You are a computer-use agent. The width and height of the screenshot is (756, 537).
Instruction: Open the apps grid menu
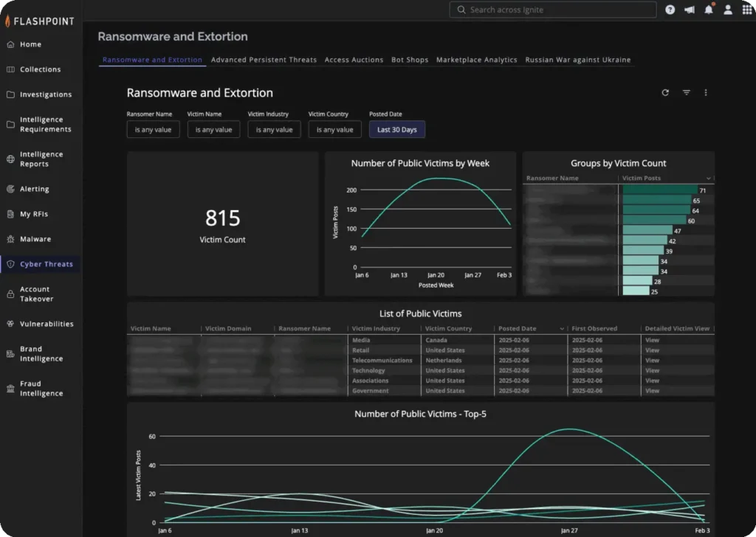coord(747,10)
